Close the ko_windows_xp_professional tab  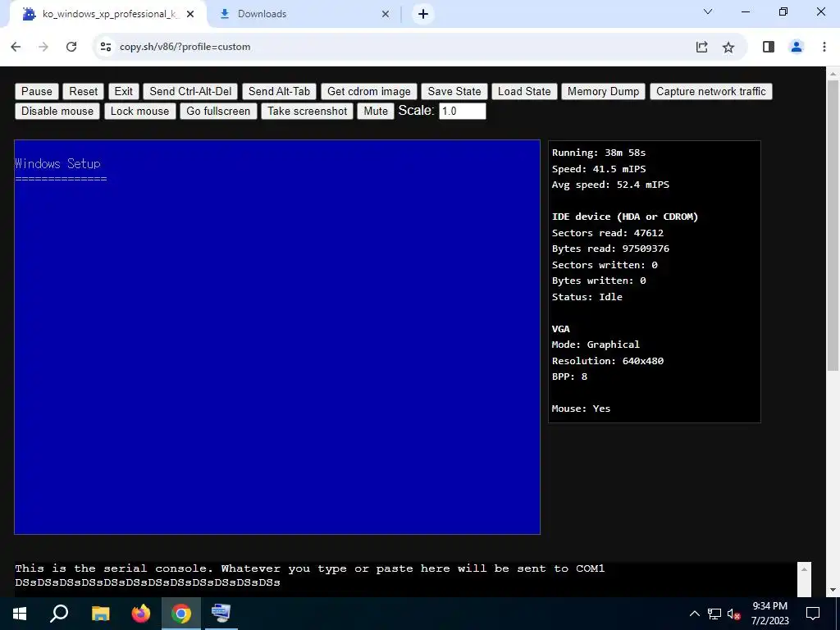pos(190,14)
